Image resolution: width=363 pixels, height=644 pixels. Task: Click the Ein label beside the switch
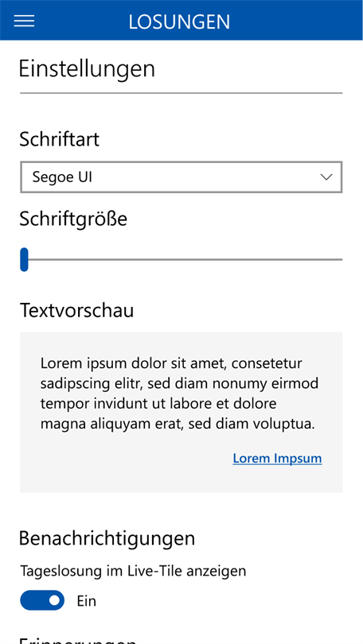(86, 601)
